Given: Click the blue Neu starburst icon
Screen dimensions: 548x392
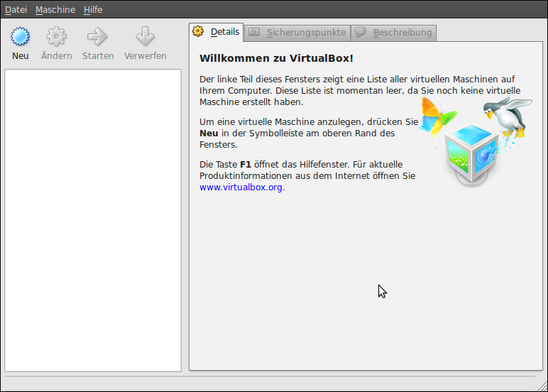Looking at the screenshot, I should (x=21, y=37).
